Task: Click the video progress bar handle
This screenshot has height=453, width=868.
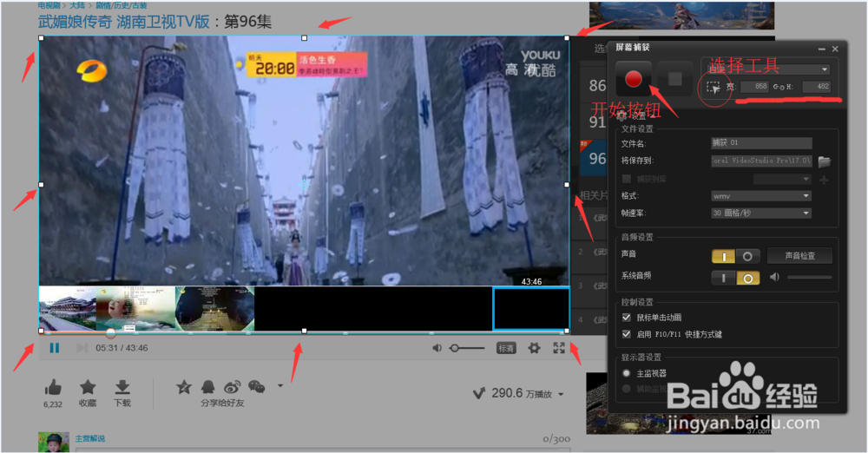Action: coord(111,333)
